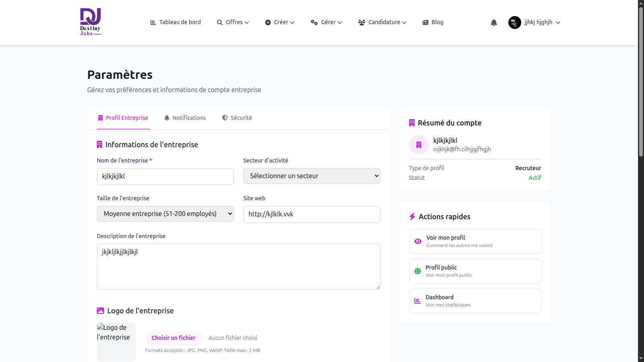Click the Logo de l'entreprise image placeholder
644x362 pixels.
point(116,342)
